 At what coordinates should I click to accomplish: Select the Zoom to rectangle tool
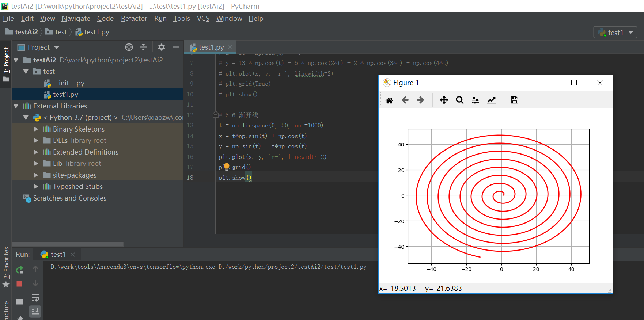tap(459, 100)
